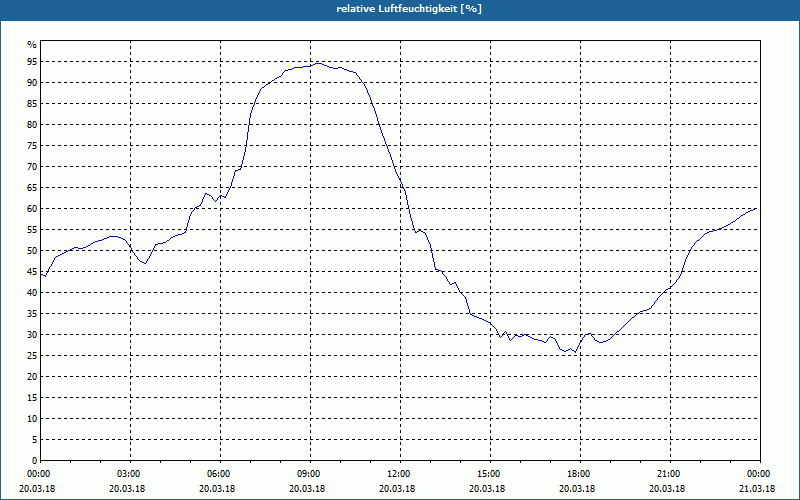Choose the 45 y-axis value
This screenshot has height=500, width=800.
point(32,271)
